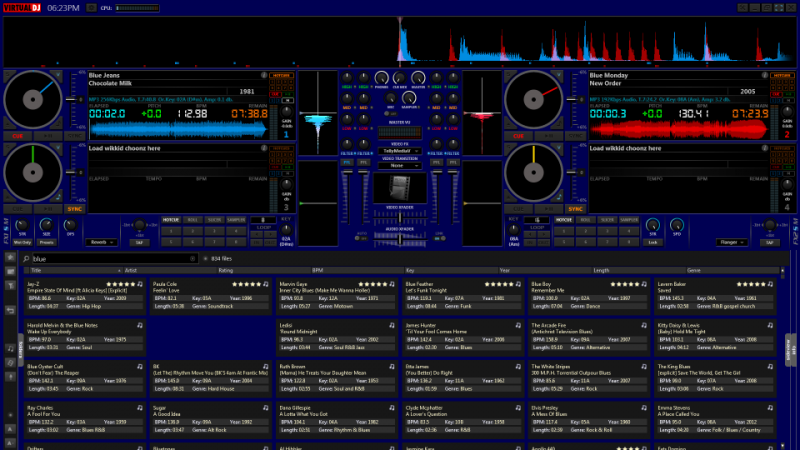Select right HOTCUE pad mode tab
800x450 pixels.
pos(564,220)
